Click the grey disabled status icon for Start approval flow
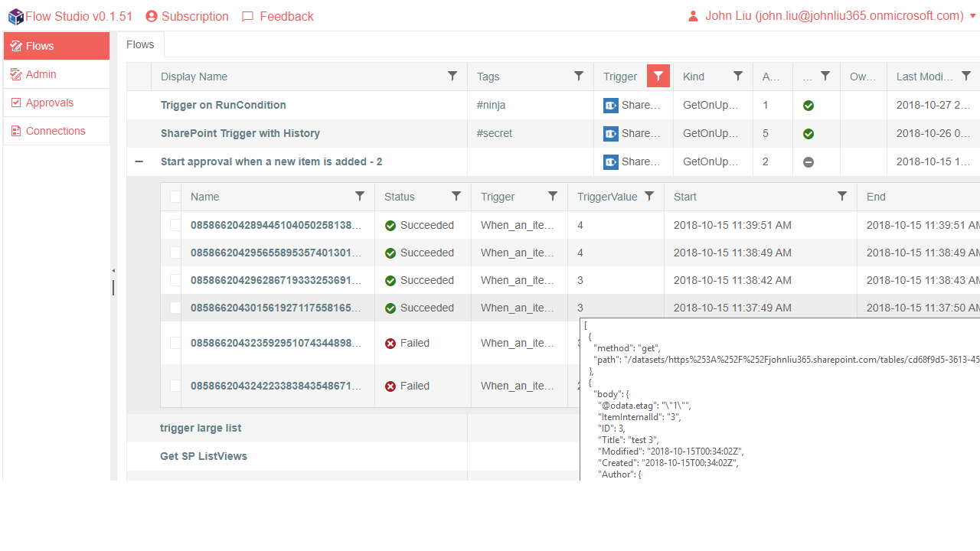 [x=808, y=162]
